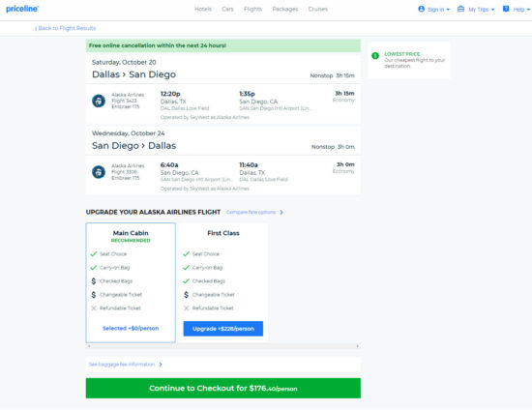
Task: Click Selected +$0/person in Main Cabin
Action: 131,328
